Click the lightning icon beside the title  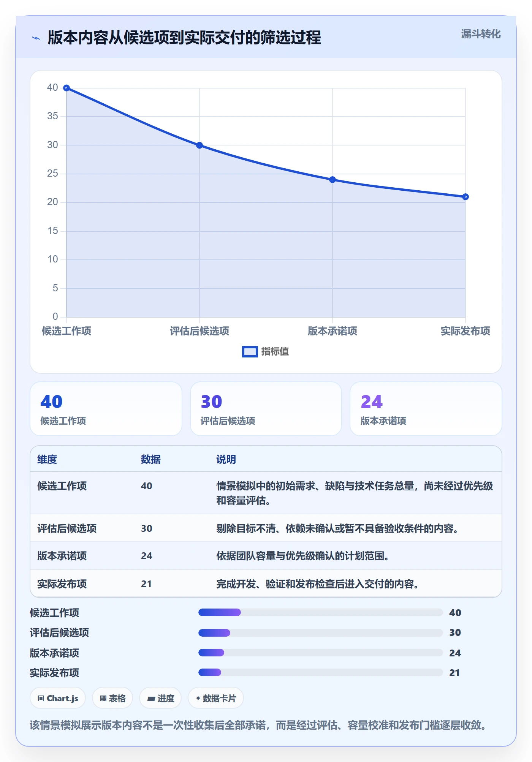pos(36,38)
